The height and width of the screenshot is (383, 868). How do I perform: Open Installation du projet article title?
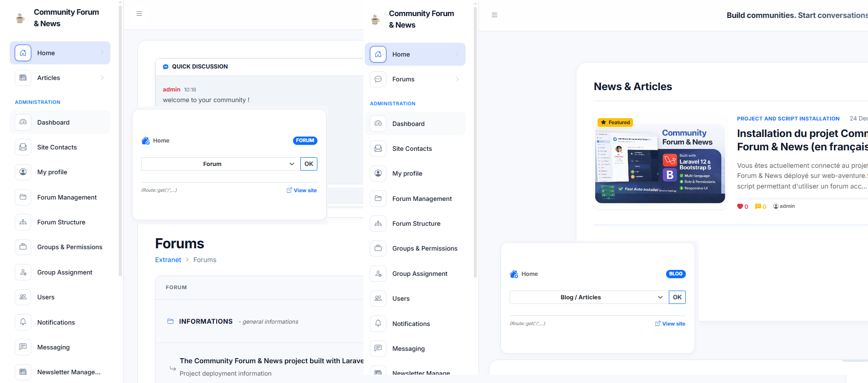(x=802, y=140)
